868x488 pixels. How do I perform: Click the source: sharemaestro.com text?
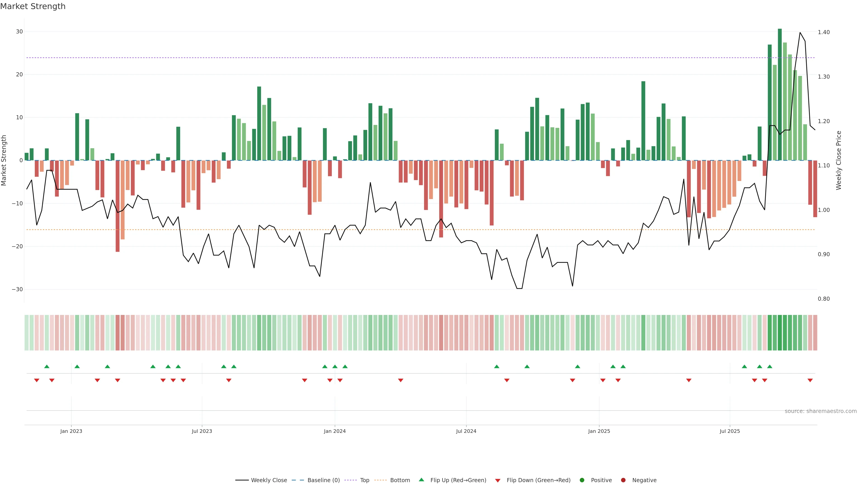point(821,411)
